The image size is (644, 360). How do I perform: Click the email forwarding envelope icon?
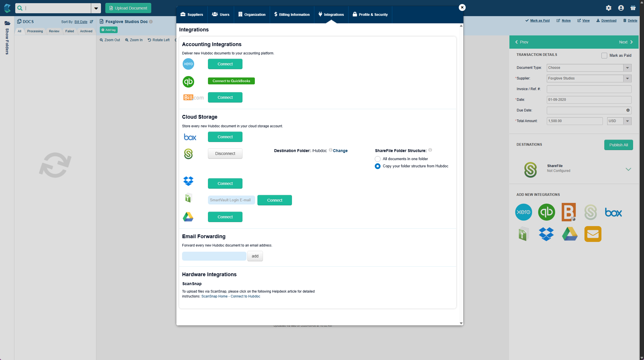pyautogui.click(x=593, y=234)
